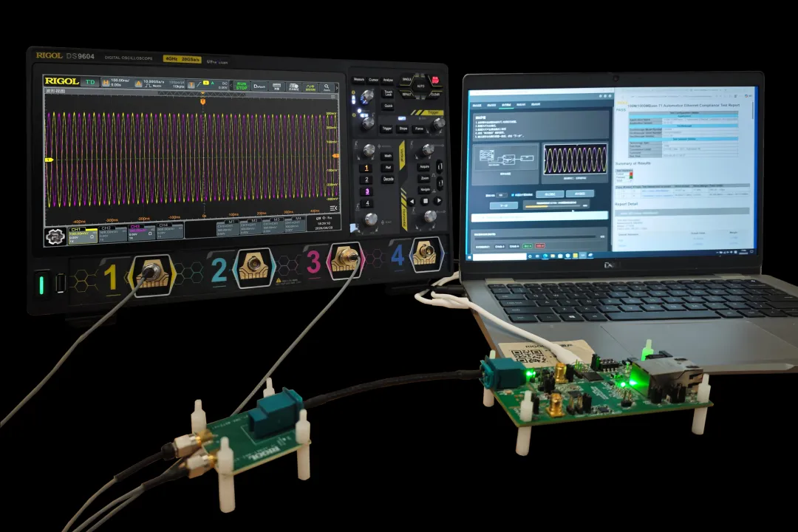Switch to the first tab in test software
798x532 pixels.
(477, 105)
